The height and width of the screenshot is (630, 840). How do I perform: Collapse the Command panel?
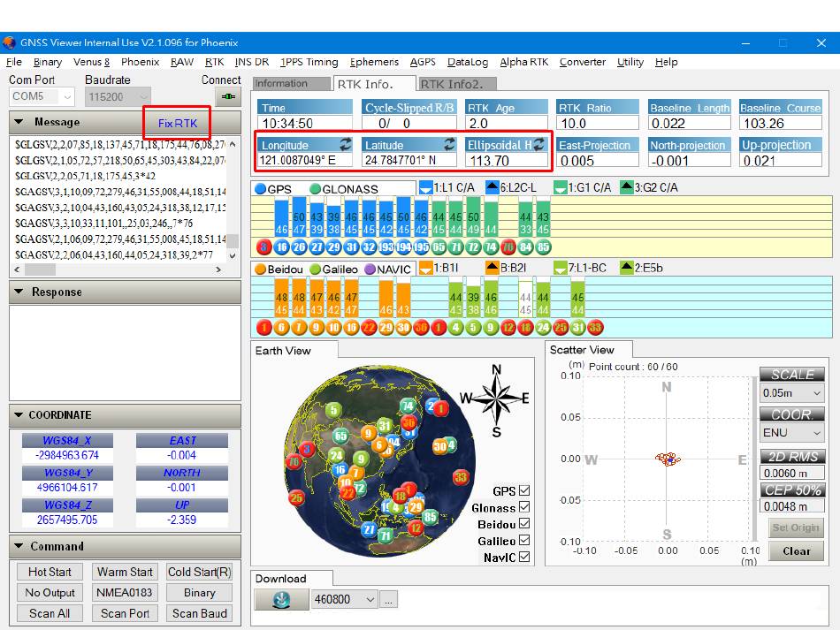point(19,546)
